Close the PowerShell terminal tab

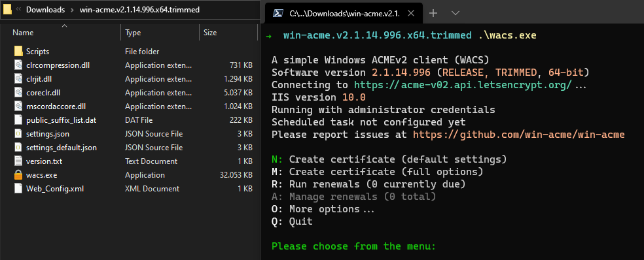(411, 13)
